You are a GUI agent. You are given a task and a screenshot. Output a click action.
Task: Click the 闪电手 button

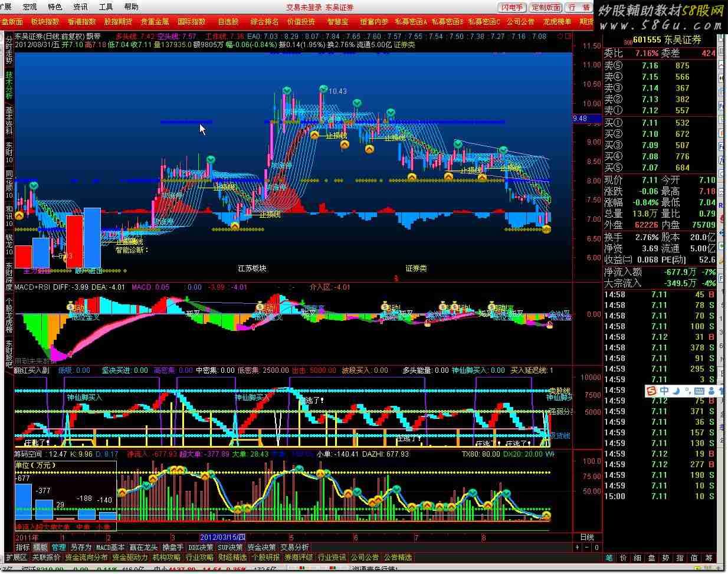pyautogui.click(x=511, y=8)
